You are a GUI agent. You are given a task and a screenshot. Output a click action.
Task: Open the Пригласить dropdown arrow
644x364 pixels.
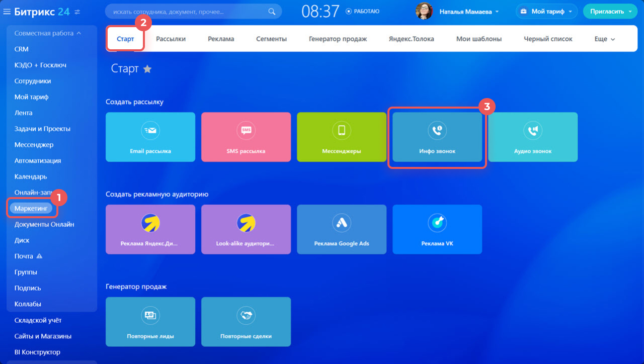[x=630, y=11]
